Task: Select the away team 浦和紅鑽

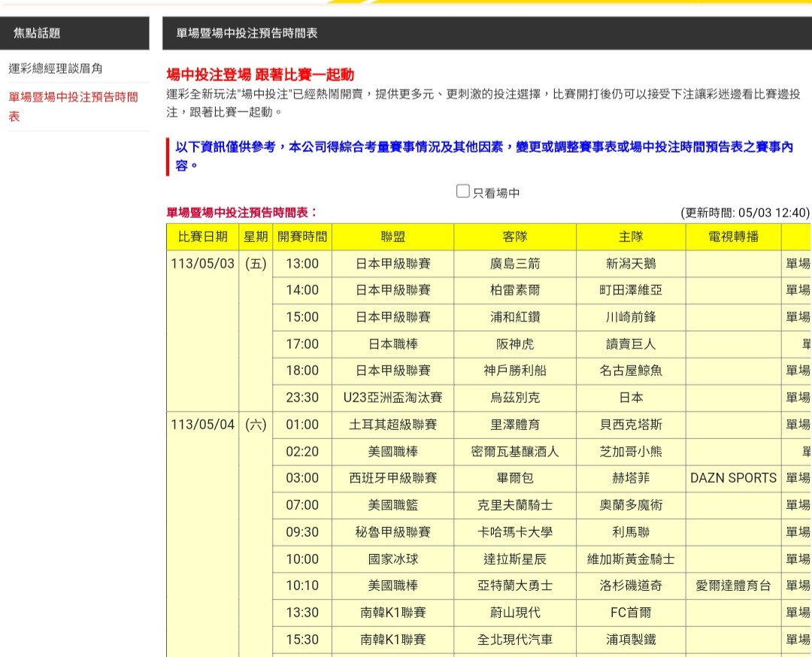Action: coord(515,317)
